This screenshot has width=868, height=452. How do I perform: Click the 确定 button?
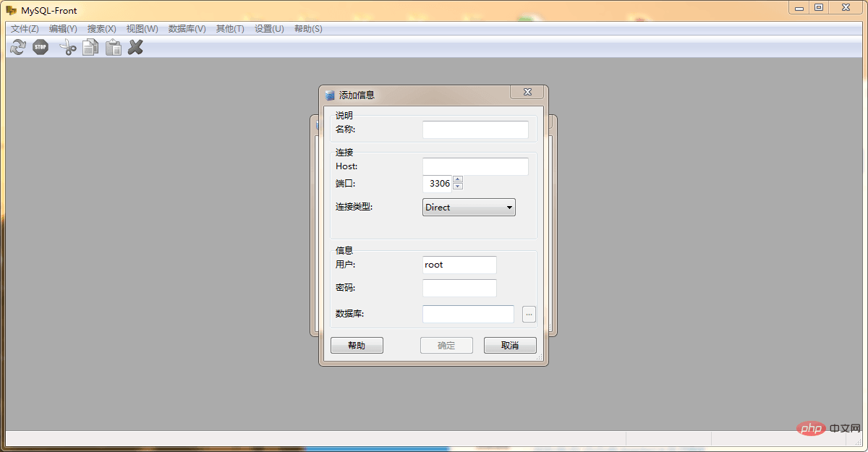pos(446,346)
